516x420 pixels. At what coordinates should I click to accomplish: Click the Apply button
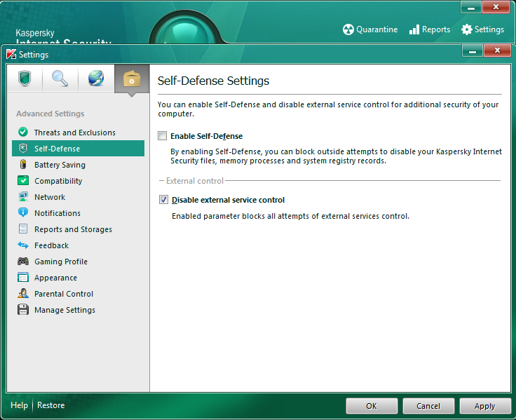pyautogui.click(x=484, y=406)
